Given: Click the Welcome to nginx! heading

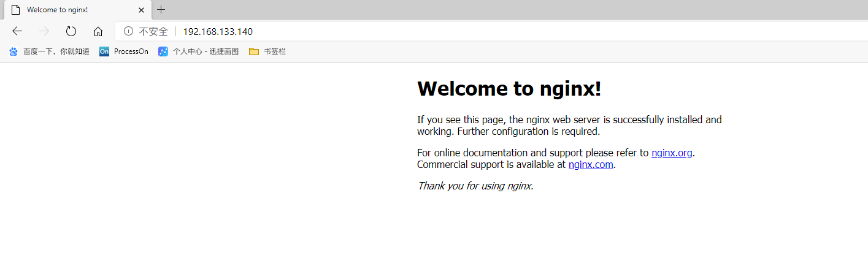Looking at the screenshot, I should tap(509, 89).
